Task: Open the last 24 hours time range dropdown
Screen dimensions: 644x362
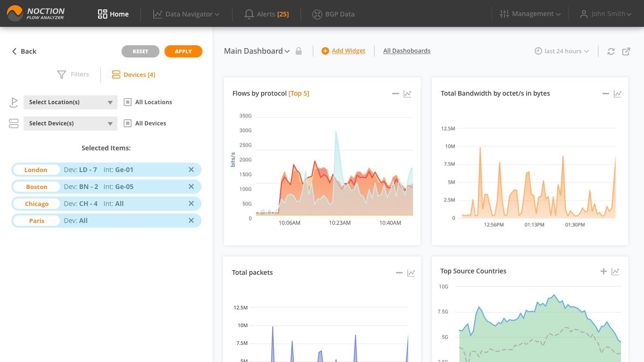Action: tap(562, 51)
